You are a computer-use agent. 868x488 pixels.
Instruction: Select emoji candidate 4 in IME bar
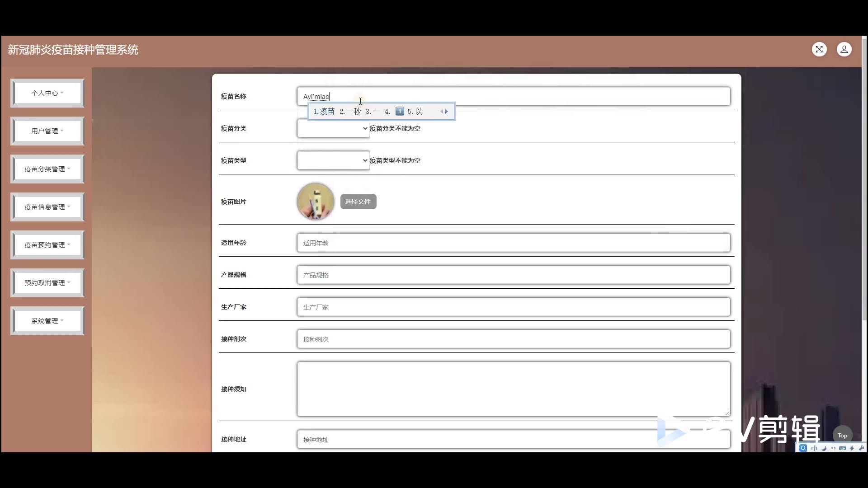399,111
